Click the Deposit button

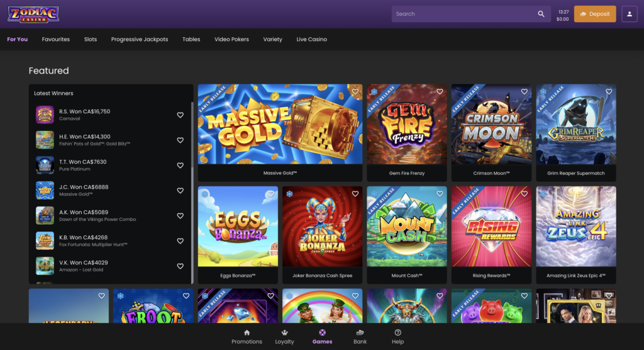pos(595,14)
